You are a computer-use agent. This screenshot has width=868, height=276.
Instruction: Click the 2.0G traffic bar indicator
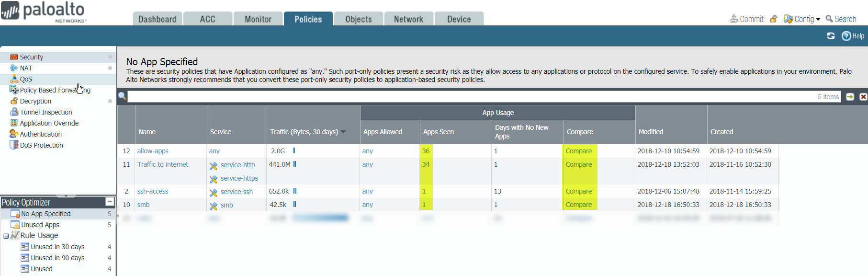294,150
